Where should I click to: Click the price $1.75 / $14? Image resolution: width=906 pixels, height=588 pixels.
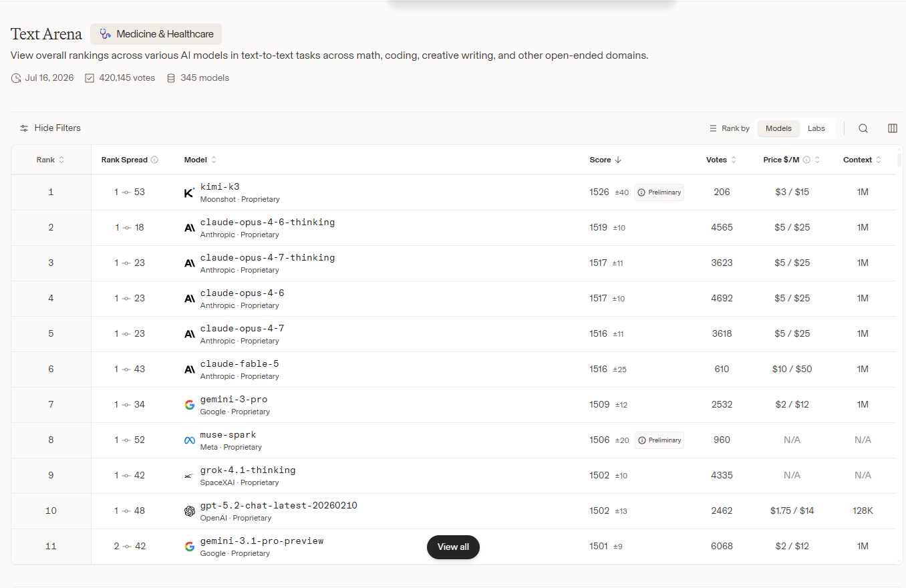click(792, 511)
